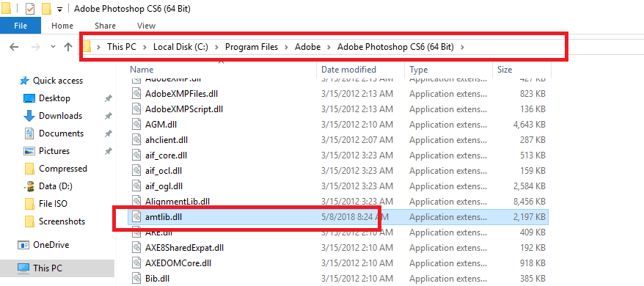Click This PC in address bar

pos(121,47)
